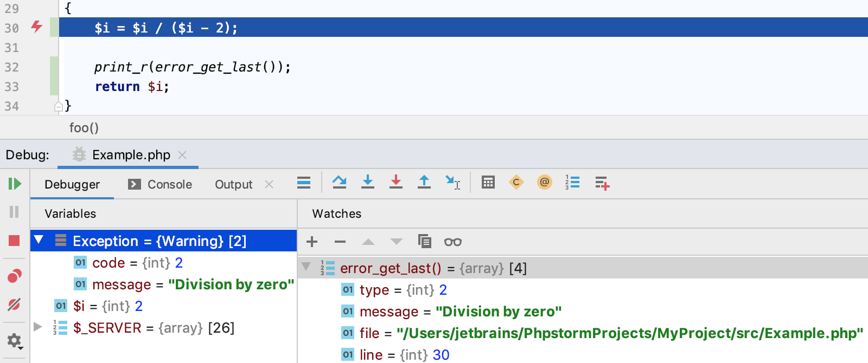
Task: Click the return $i; line
Action: click(x=132, y=87)
